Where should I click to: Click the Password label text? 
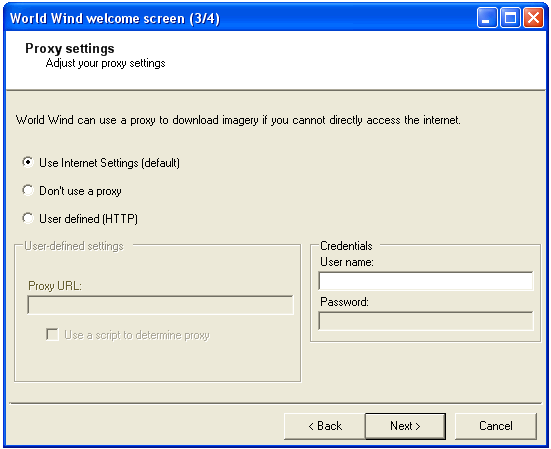point(344,302)
